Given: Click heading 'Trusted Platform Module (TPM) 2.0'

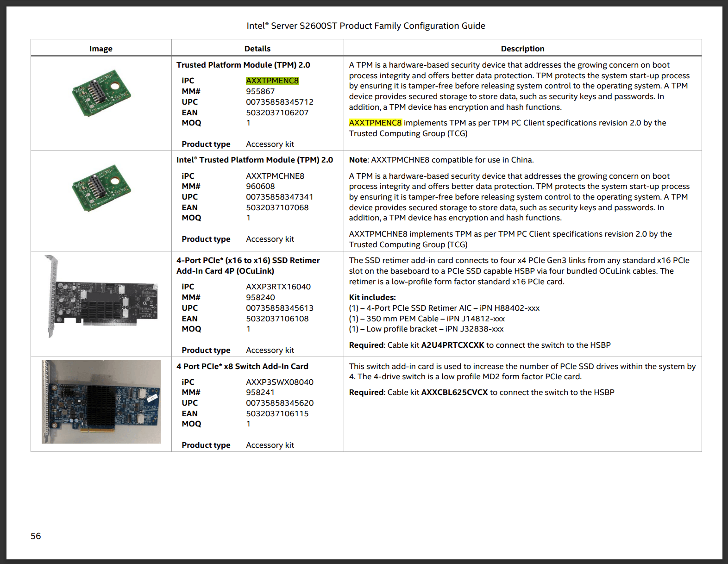Looking at the screenshot, I should pyautogui.click(x=243, y=65).
